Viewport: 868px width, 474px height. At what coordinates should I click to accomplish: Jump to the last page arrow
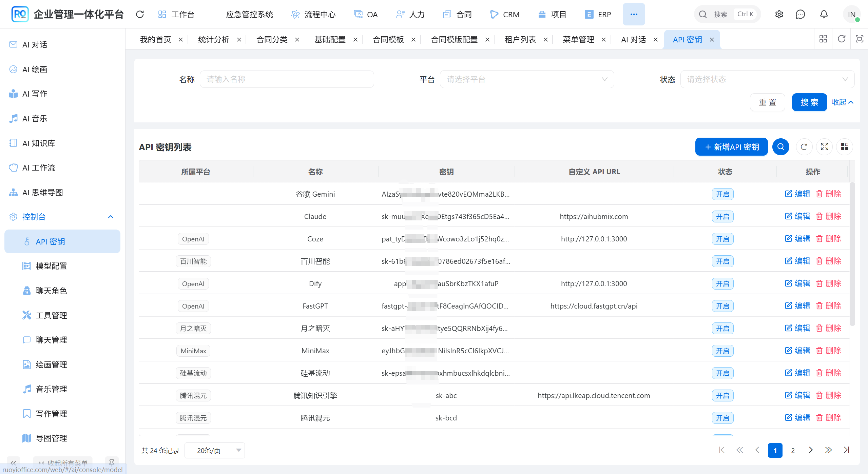846,450
